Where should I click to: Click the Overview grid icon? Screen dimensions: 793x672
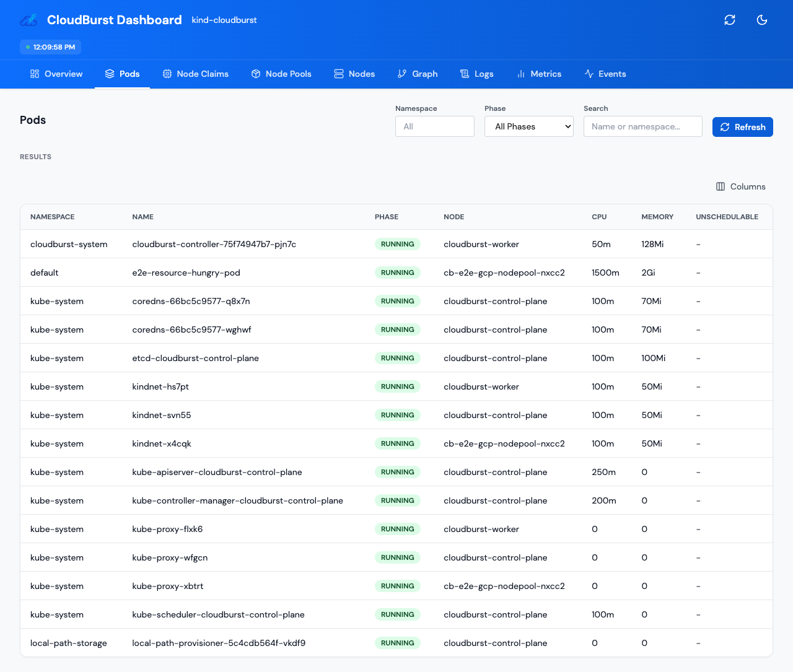[33, 74]
